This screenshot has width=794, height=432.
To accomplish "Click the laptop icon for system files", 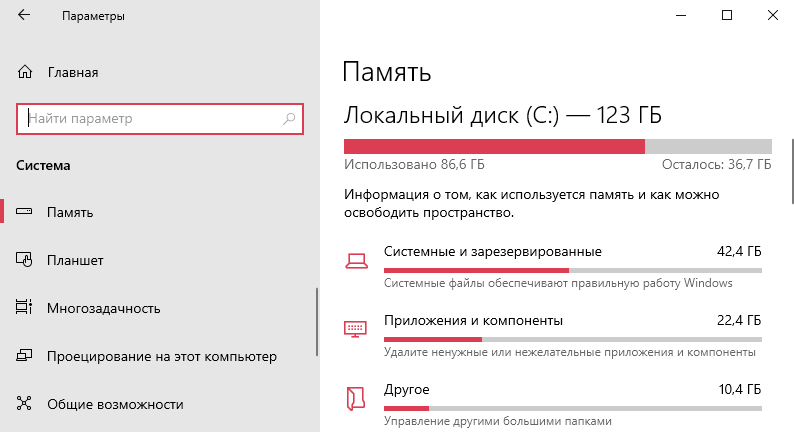I will (x=356, y=260).
